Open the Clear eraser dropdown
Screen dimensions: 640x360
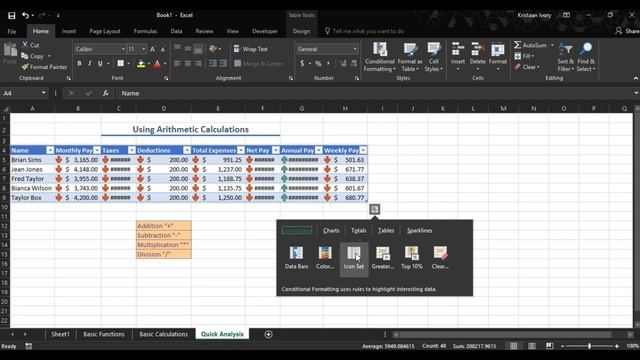[527, 67]
